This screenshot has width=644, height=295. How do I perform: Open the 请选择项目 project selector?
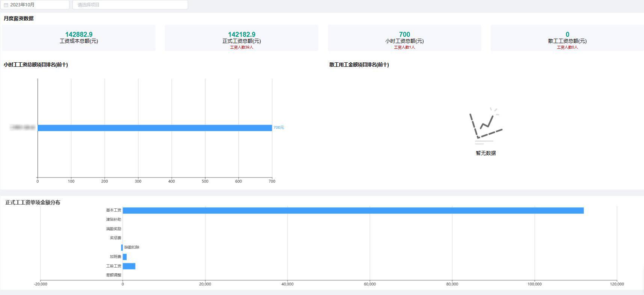coord(130,5)
